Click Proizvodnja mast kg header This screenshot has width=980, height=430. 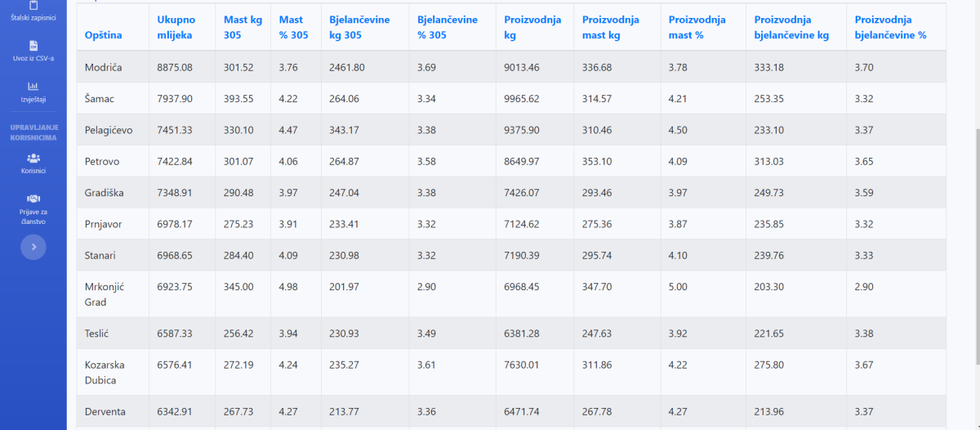pyautogui.click(x=611, y=28)
